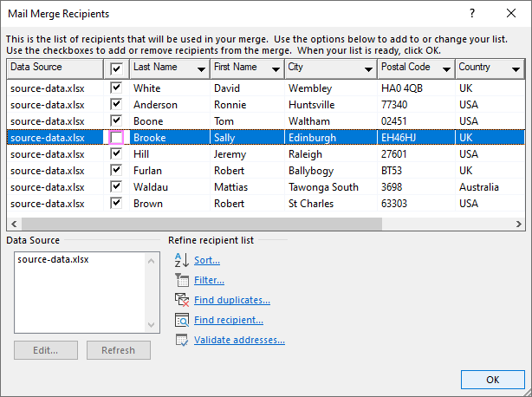Uncheck the White recipient checkbox
This screenshot has height=397, width=532.
click(116, 88)
